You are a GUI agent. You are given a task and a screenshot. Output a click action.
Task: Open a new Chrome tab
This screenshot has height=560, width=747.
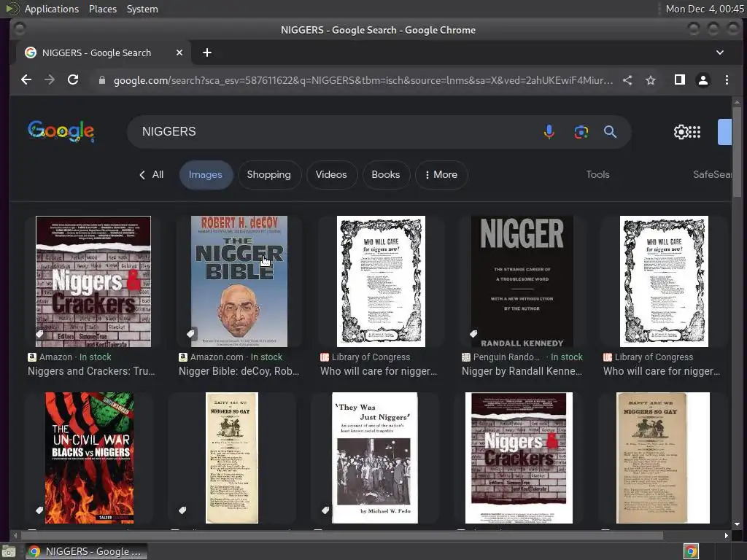(206, 52)
